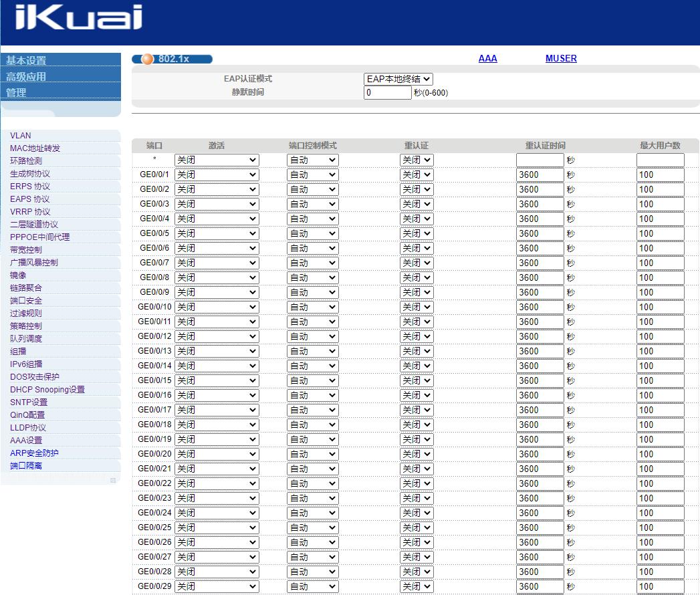This screenshot has height=595, width=700.
Task: Open 重认证 dropdown for GE0/0/14
Action: (417, 366)
